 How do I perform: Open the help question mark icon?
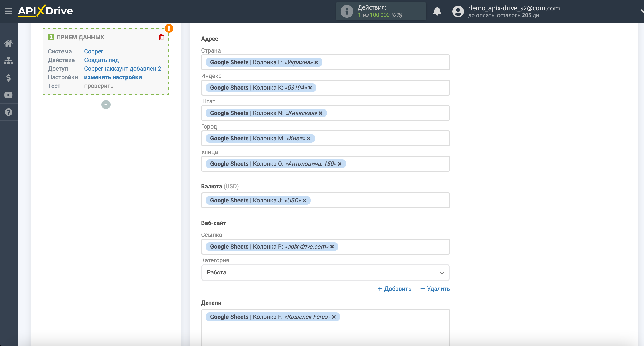click(9, 112)
